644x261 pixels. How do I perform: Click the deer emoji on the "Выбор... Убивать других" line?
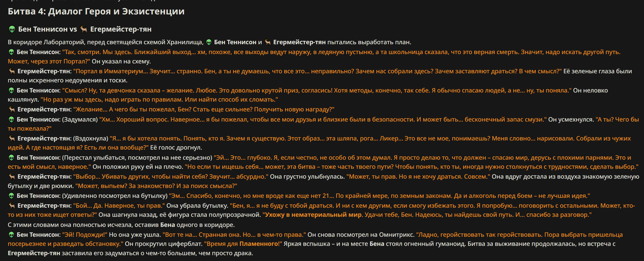pyautogui.click(x=12, y=177)
